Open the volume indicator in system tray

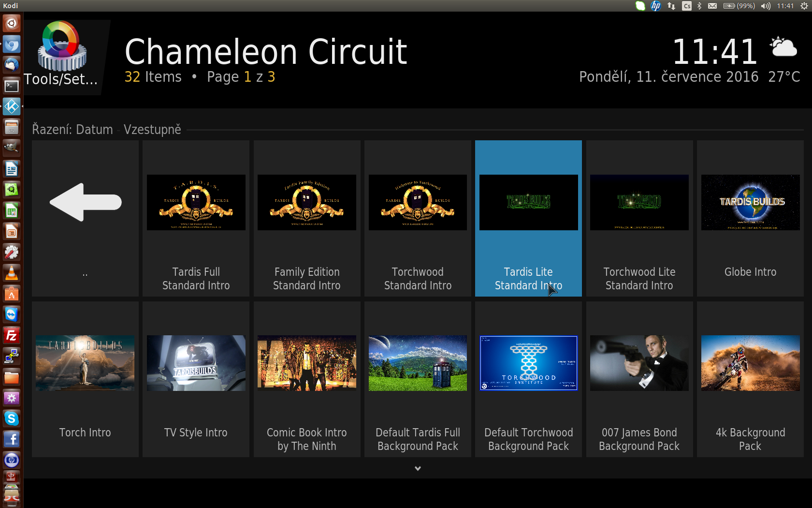click(765, 6)
